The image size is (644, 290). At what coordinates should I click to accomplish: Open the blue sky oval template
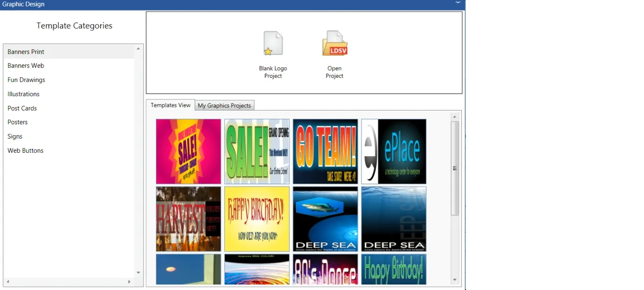click(x=189, y=269)
